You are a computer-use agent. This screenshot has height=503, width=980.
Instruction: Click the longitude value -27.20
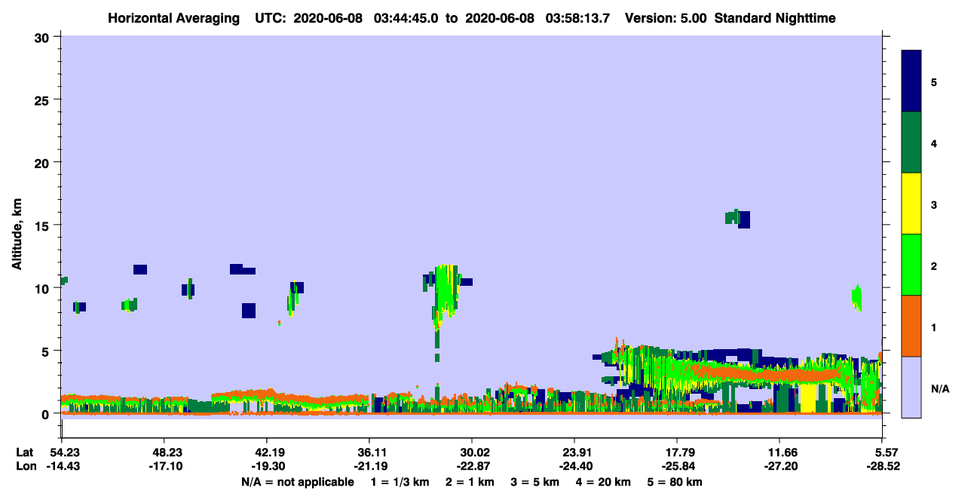[x=779, y=467]
